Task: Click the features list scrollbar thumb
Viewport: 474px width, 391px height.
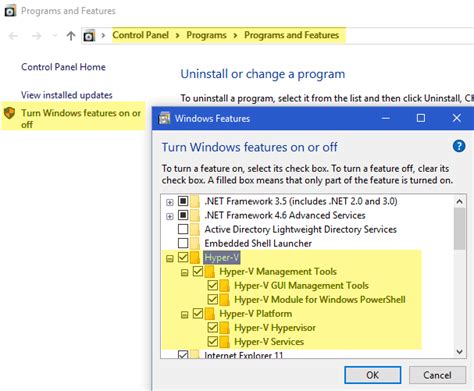Action: click(x=460, y=229)
